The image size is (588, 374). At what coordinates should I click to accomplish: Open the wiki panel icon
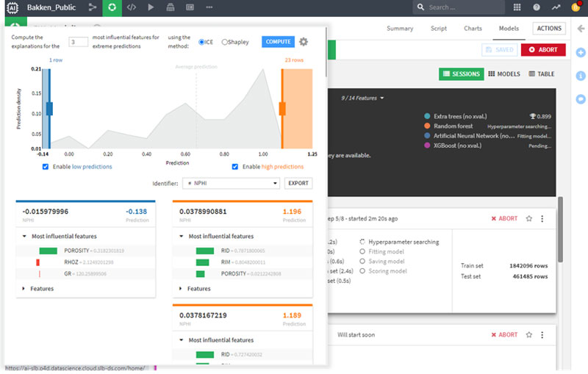click(x=190, y=7)
